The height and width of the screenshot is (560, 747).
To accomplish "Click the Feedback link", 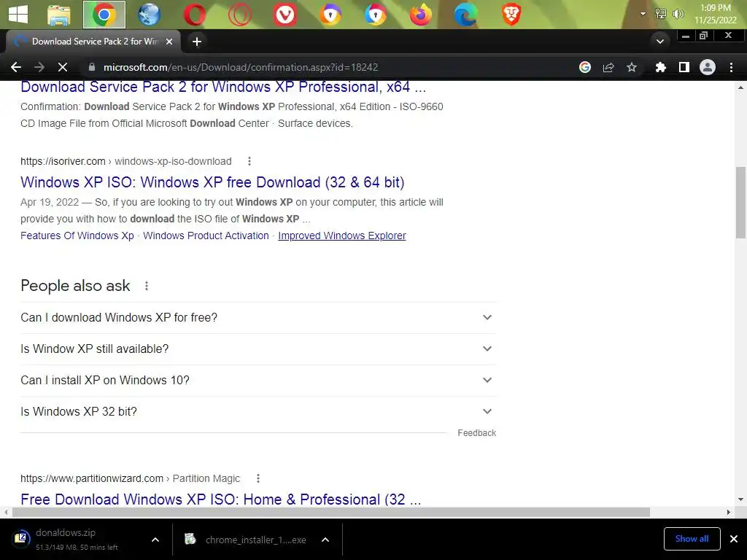I will 477,433.
